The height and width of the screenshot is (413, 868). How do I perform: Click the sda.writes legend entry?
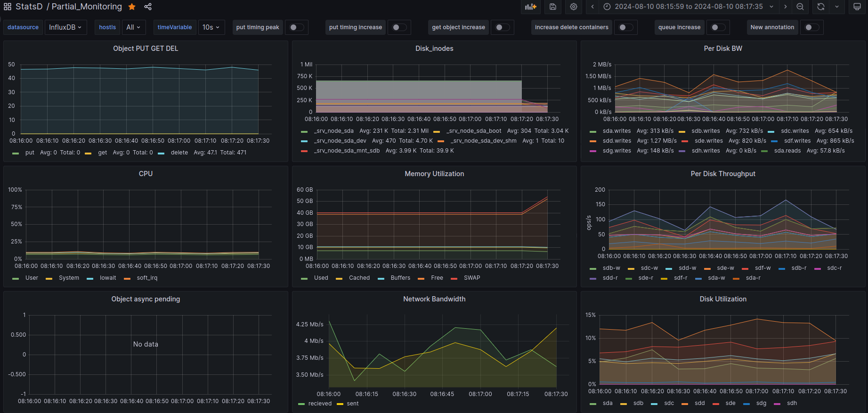pos(617,131)
